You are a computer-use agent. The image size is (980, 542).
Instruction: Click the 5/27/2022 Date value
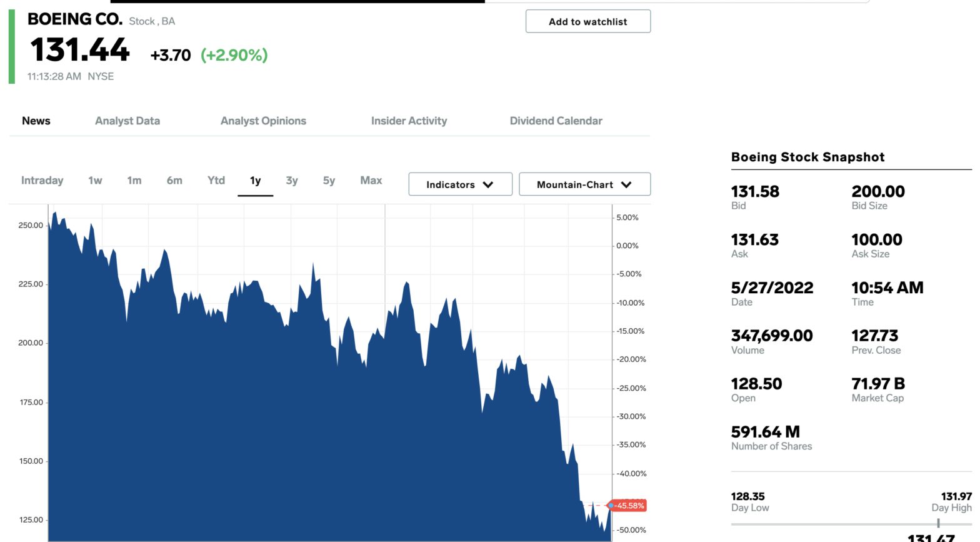click(772, 288)
